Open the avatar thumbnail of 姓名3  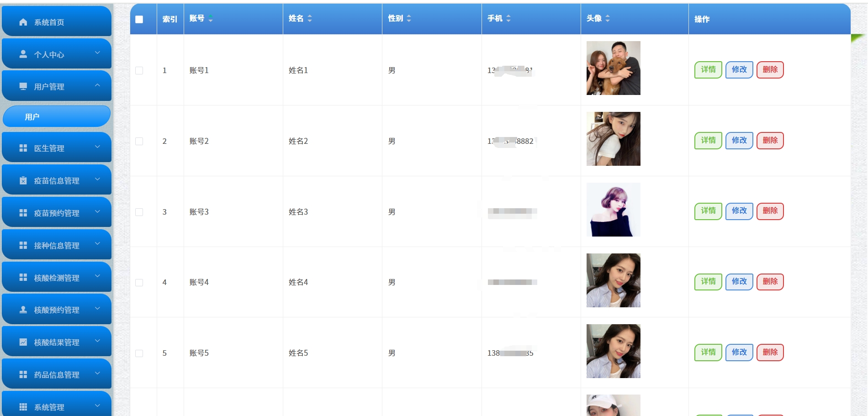(614, 210)
